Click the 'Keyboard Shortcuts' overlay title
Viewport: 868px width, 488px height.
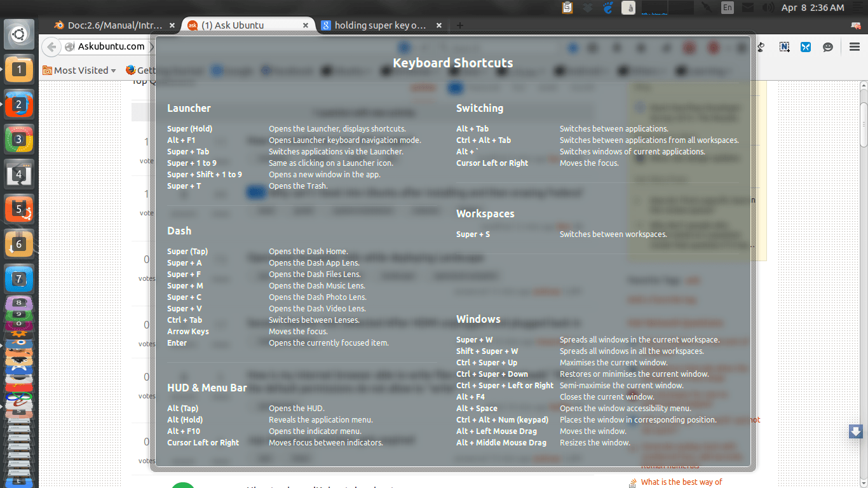[453, 63]
